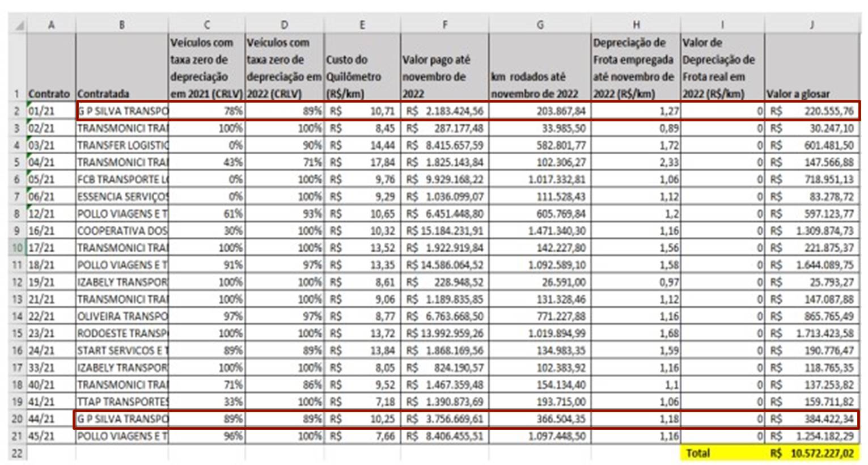
Task: Click the 'Valor a glosar' header cell
Action: coord(812,68)
